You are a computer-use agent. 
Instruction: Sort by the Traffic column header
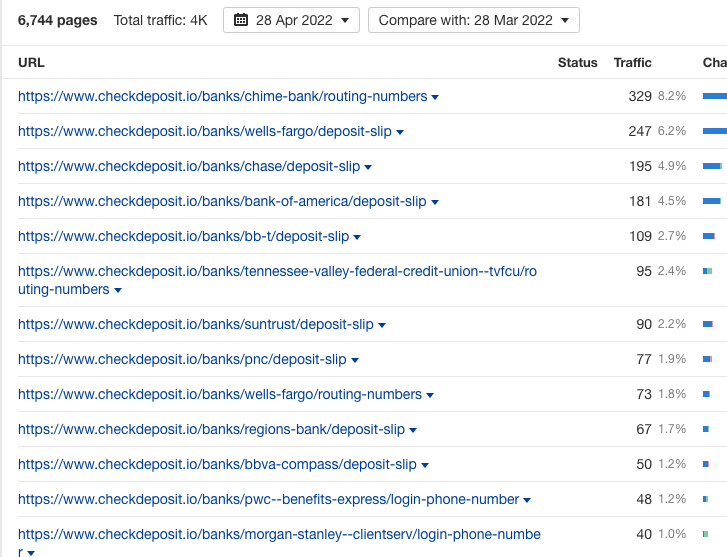click(632, 63)
